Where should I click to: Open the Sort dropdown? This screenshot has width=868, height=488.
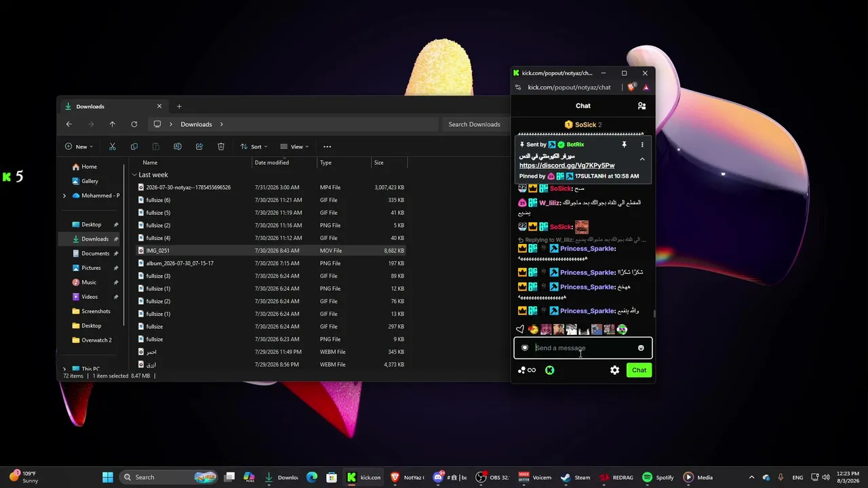point(254,146)
